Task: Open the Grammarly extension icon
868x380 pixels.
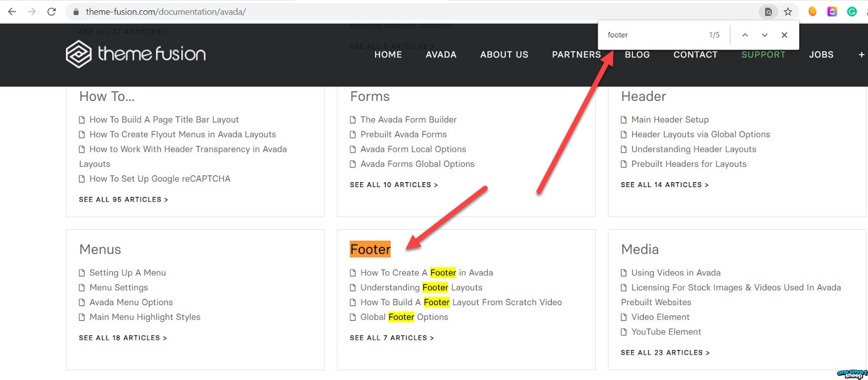Action: [852, 11]
